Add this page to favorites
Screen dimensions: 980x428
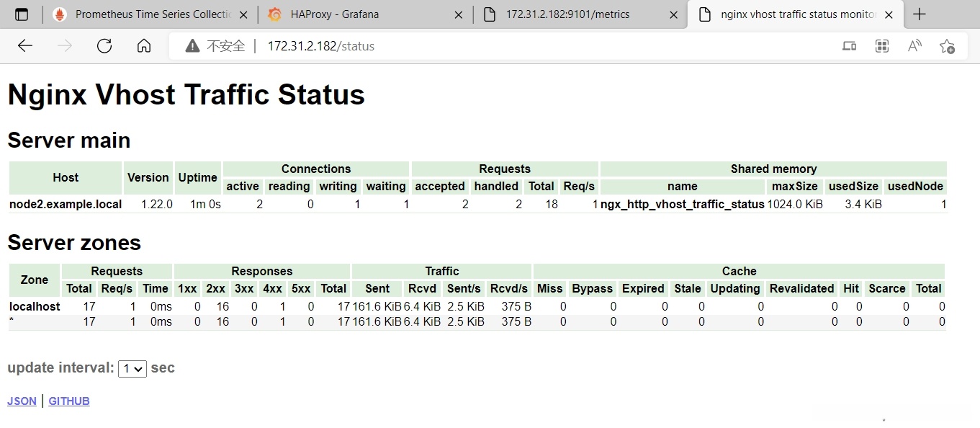click(947, 46)
